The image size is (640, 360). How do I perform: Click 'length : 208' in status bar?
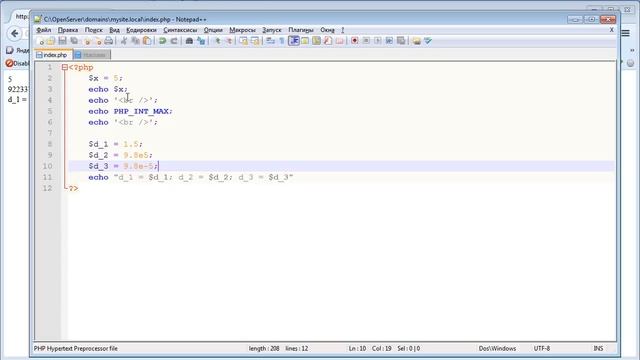pos(264,349)
